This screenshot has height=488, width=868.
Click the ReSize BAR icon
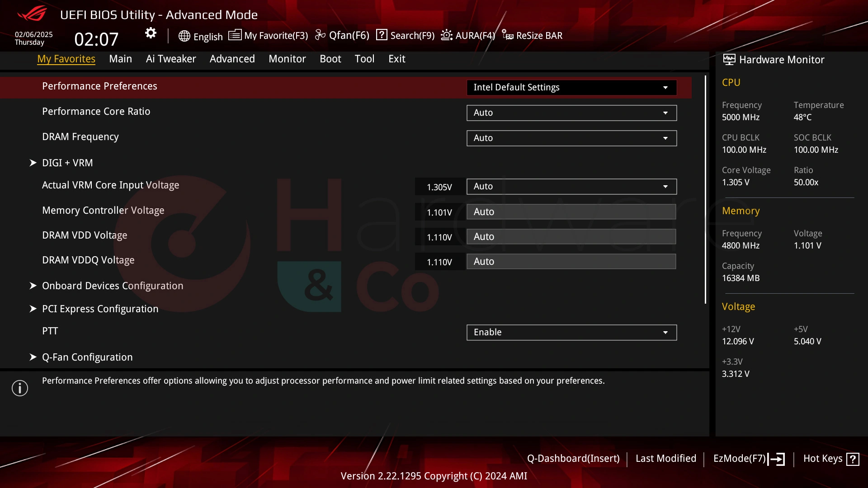(507, 35)
